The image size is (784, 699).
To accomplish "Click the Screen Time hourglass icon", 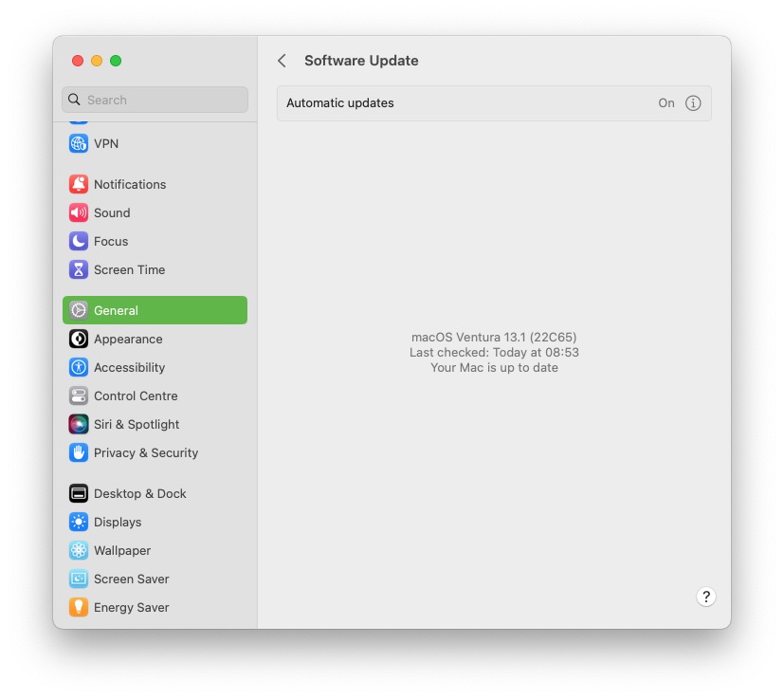I will pyautogui.click(x=79, y=269).
